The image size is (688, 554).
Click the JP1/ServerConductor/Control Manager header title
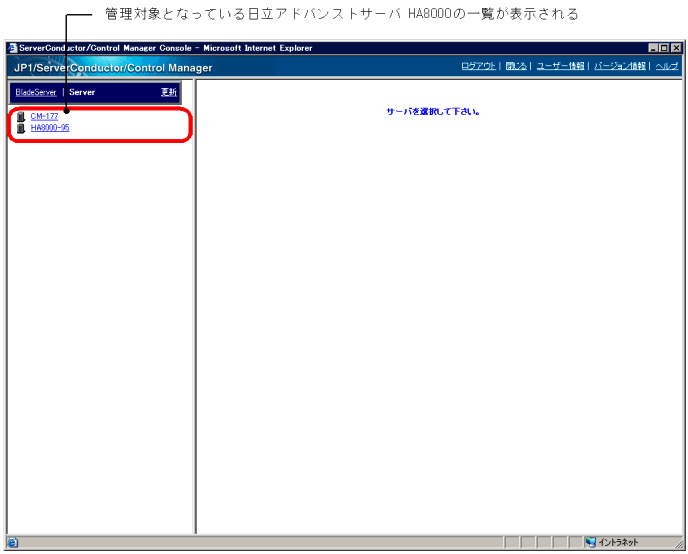click(x=113, y=68)
